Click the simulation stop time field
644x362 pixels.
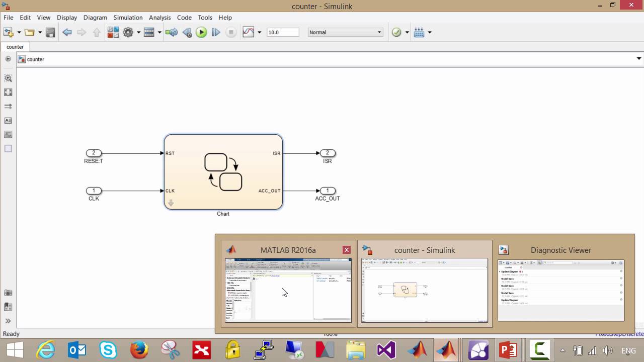point(283,32)
